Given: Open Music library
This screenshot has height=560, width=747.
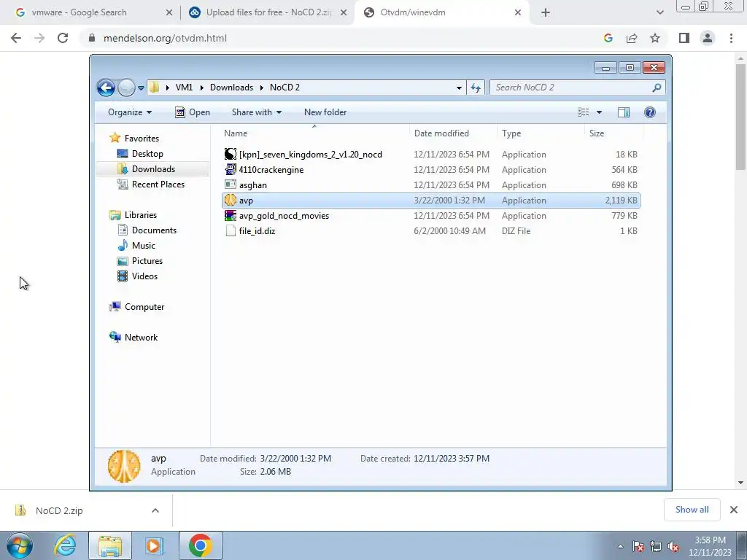Looking at the screenshot, I should [144, 246].
